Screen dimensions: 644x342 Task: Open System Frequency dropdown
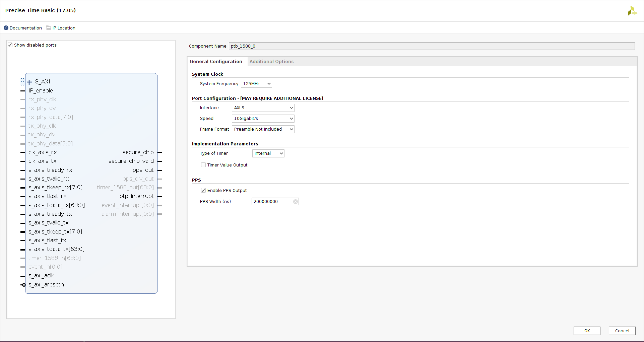pyautogui.click(x=256, y=84)
